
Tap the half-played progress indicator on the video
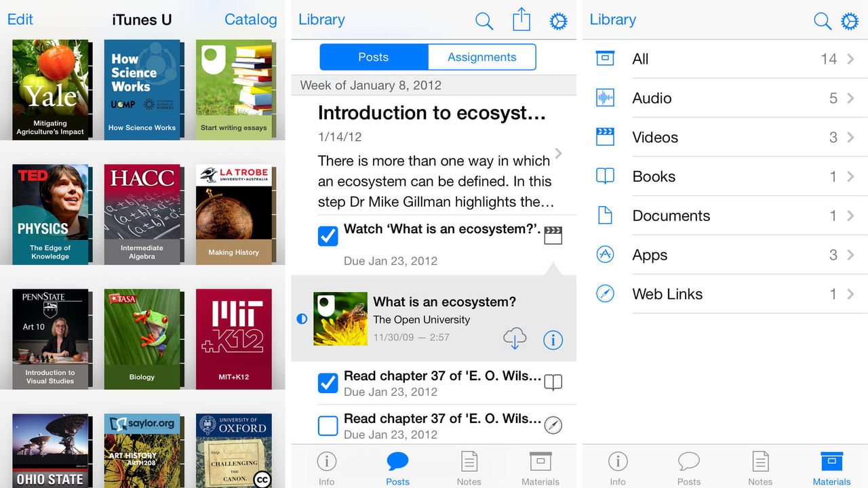[x=302, y=319]
